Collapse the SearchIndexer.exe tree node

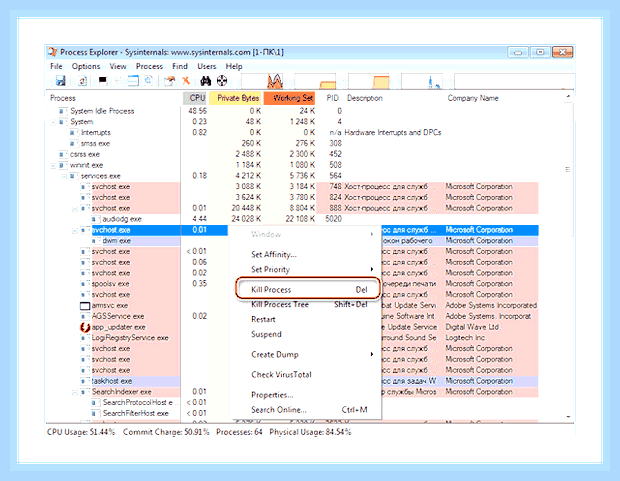75,392
